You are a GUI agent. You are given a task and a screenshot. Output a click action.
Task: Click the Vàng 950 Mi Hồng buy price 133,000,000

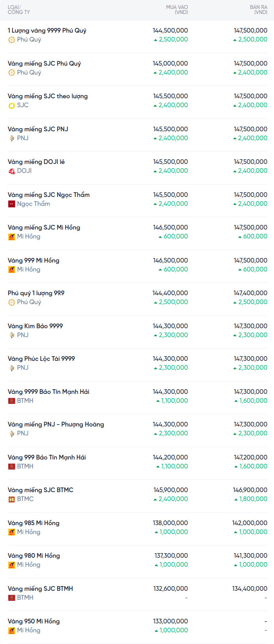(170, 621)
